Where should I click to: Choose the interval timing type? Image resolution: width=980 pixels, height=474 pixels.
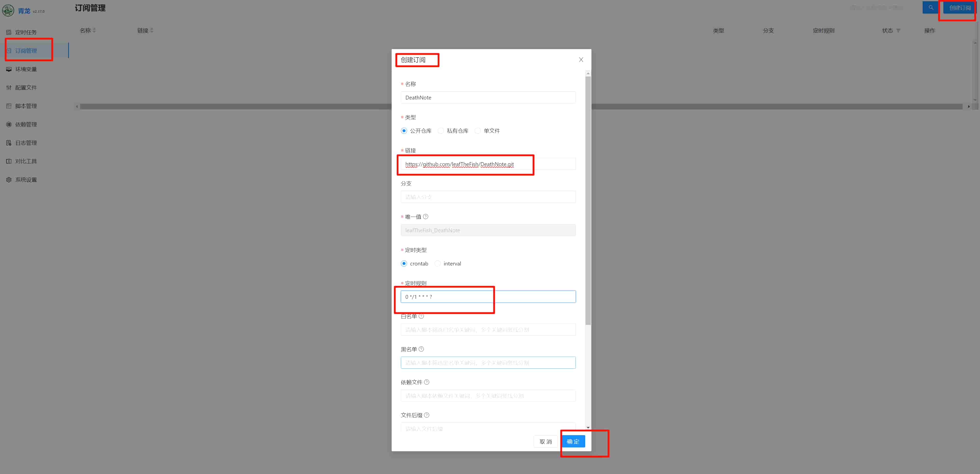click(x=438, y=264)
